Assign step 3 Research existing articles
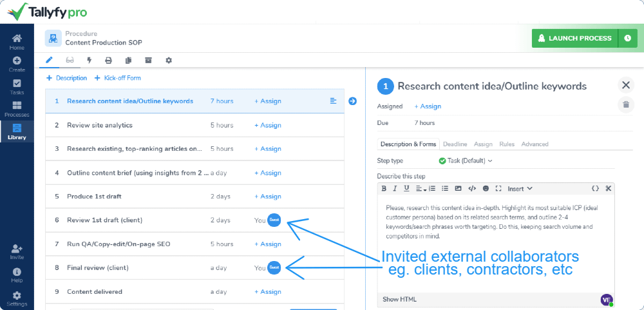The image size is (644, 310). coord(268,149)
